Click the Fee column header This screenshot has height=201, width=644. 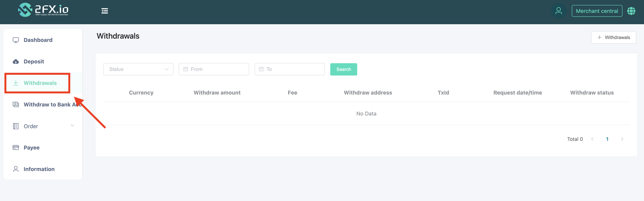coord(292,93)
